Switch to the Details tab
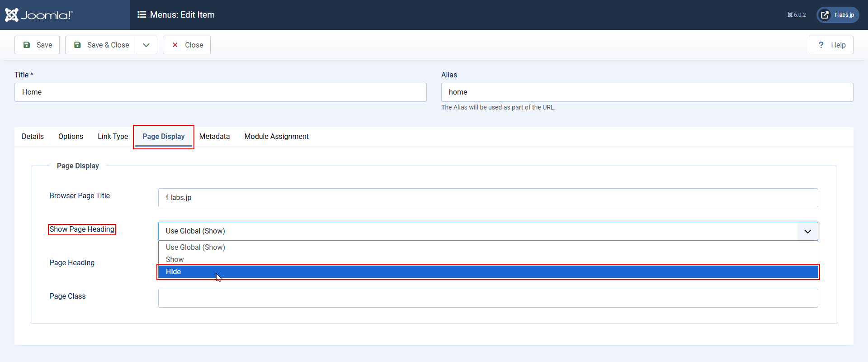The width and height of the screenshot is (868, 362). pos(33,137)
